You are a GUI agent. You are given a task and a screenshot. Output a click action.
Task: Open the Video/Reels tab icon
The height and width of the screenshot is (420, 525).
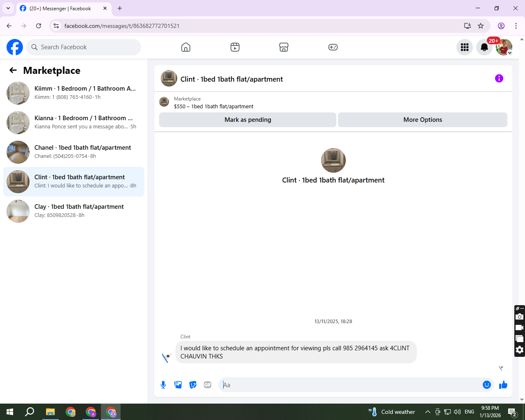coord(235,47)
